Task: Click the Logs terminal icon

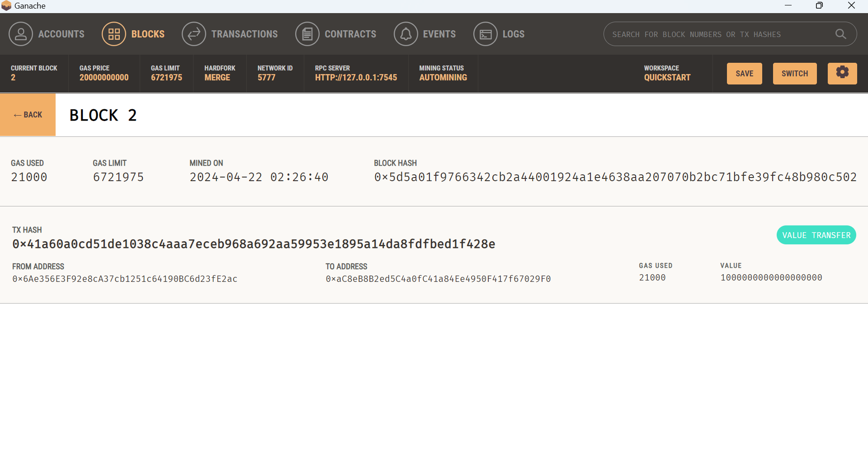Action: pos(486,34)
